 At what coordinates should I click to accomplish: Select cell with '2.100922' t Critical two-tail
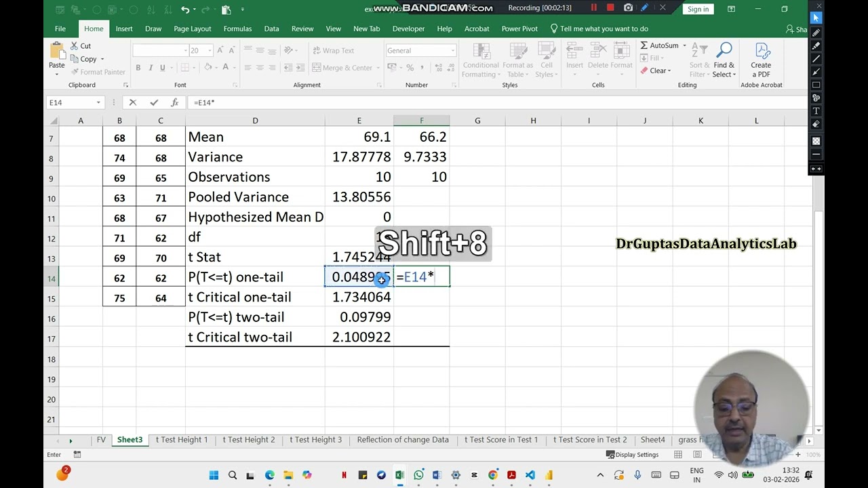(x=359, y=338)
